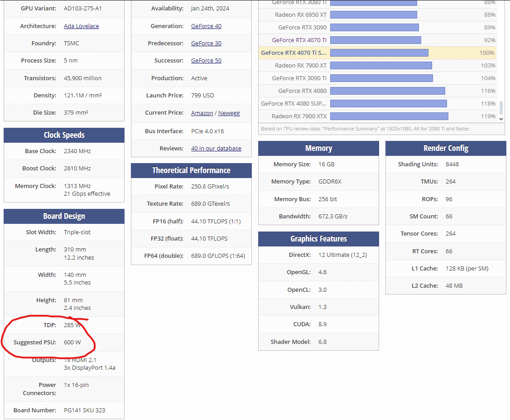Open the Newegg current price link
Viewport: 510px width, 420px height.
(229, 113)
